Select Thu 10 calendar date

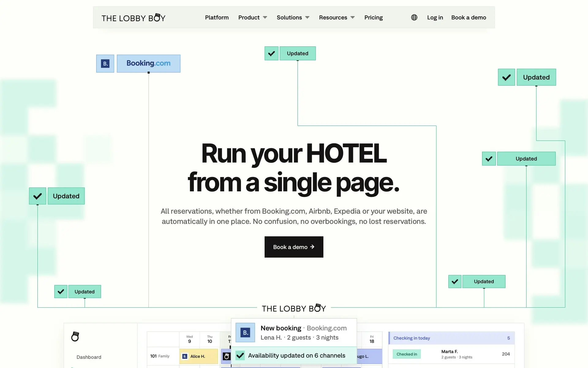(x=210, y=339)
